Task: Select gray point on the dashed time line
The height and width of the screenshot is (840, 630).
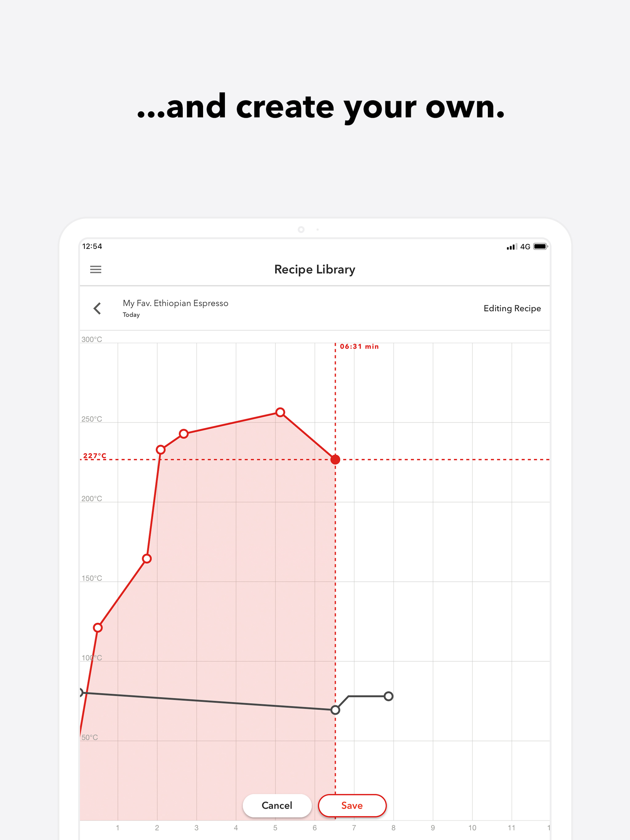Action: tap(335, 710)
